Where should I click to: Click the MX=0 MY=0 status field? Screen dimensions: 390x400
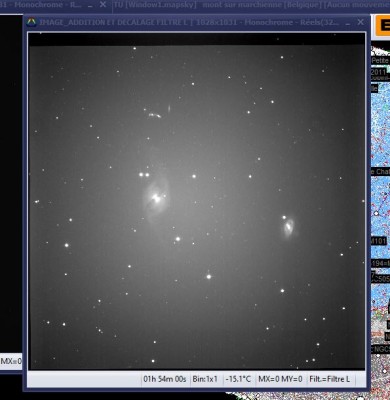280,379
